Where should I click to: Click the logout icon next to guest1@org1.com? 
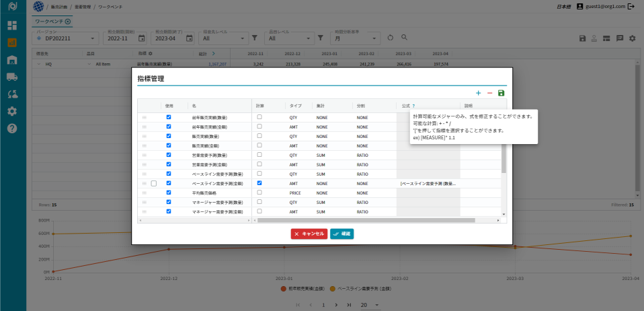pos(631,6)
